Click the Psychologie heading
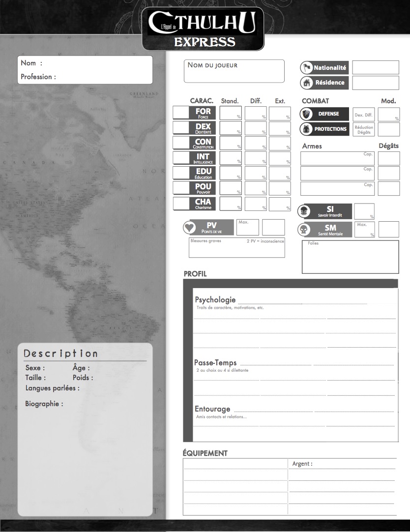This screenshot has height=532, width=410. point(215,299)
